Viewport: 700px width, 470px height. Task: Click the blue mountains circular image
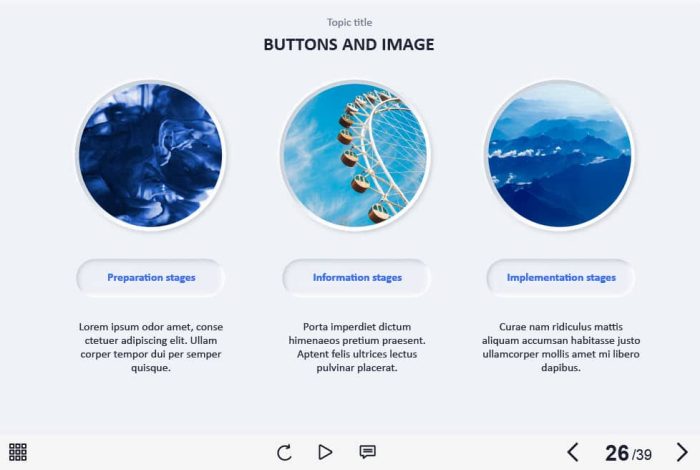(560, 155)
